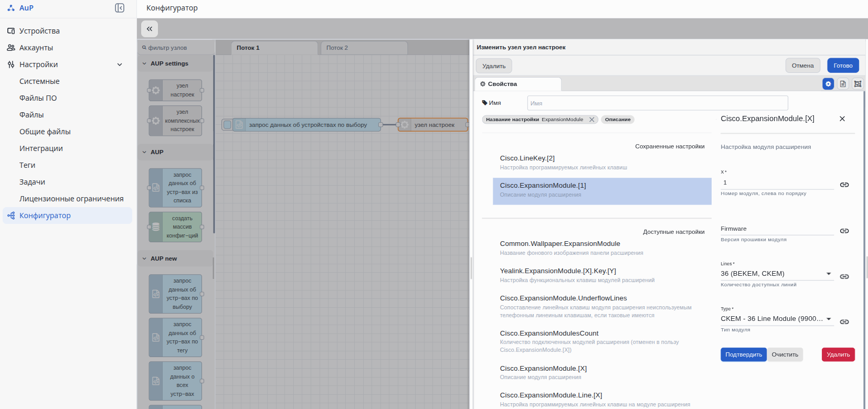The height and width of the screenshot is (409, 868).
Task: Click link icon next to Firmware field
Action: tap(844, 231)
